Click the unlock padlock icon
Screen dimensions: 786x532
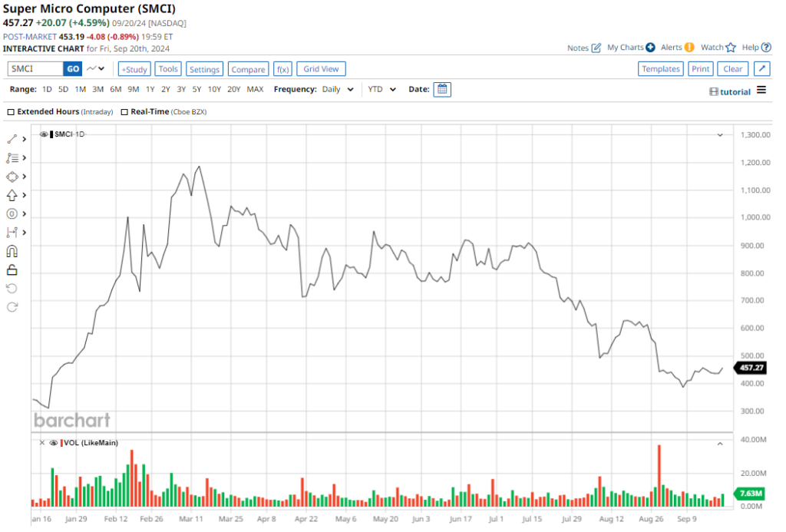[x=12, y=269]
